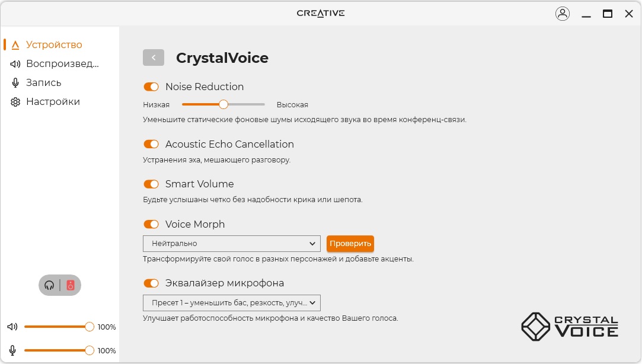The height and width of the screenshot is (364, 642).
Task: Toggle the Voice Morph switch
Action: coord(151,224)
